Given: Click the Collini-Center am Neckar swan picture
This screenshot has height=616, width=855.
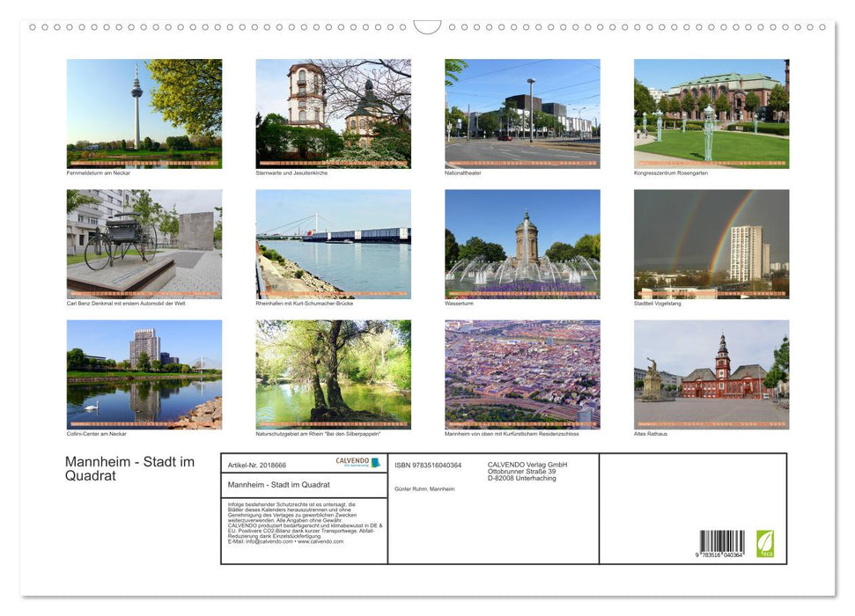Looking at the screenshot, I should 144,374.
